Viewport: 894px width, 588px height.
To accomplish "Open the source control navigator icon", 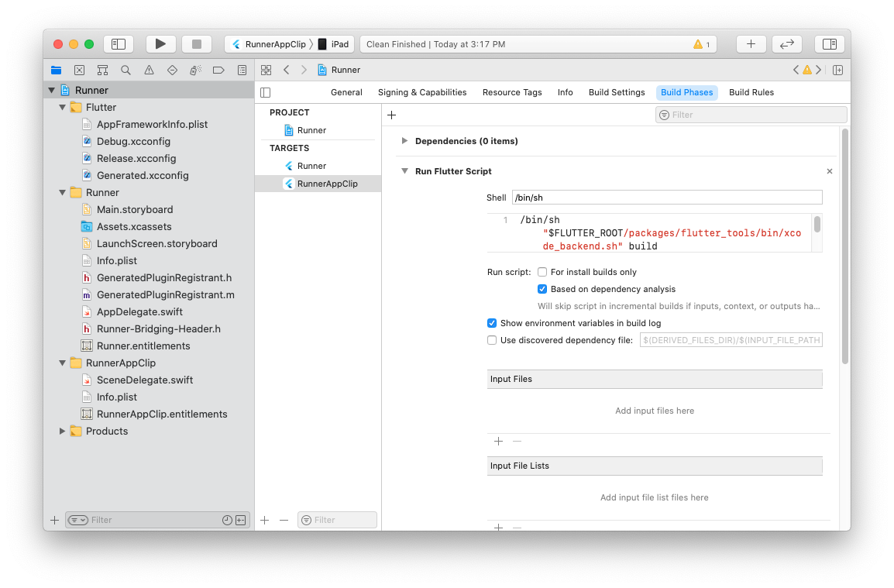I will pyautogui.click(x=79, y=70).
